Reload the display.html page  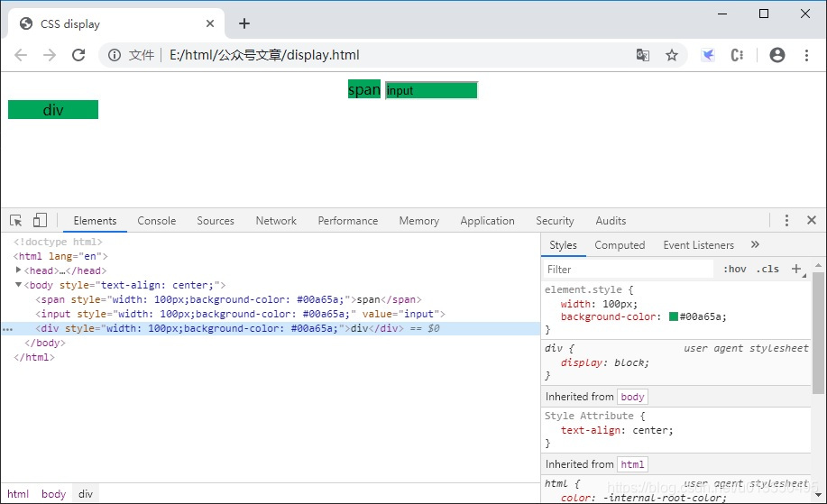(78, 55)
